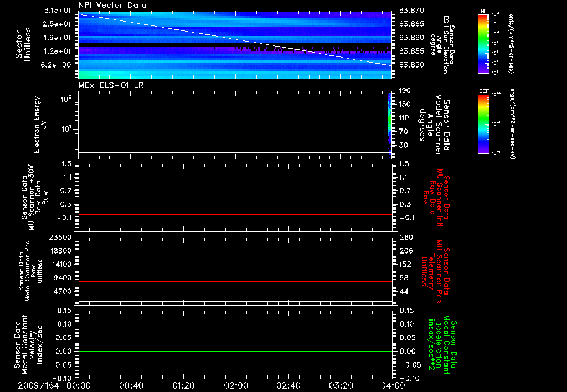Click the "260" telemetry tick label

406,237
